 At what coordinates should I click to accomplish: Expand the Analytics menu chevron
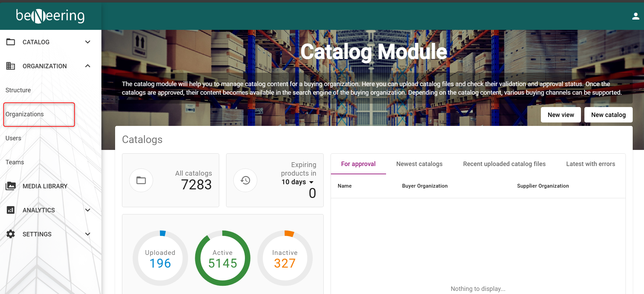88,210
